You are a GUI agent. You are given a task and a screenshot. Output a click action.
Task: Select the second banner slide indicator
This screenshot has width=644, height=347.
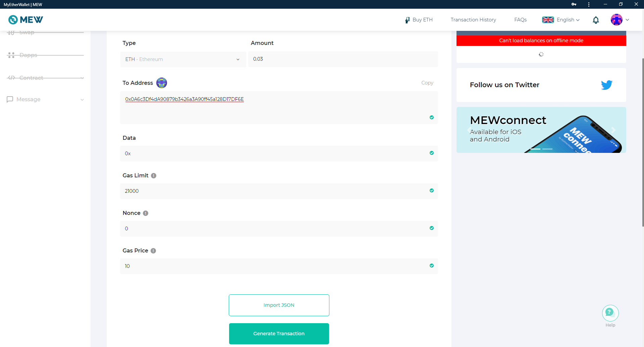tap(547, 149)
